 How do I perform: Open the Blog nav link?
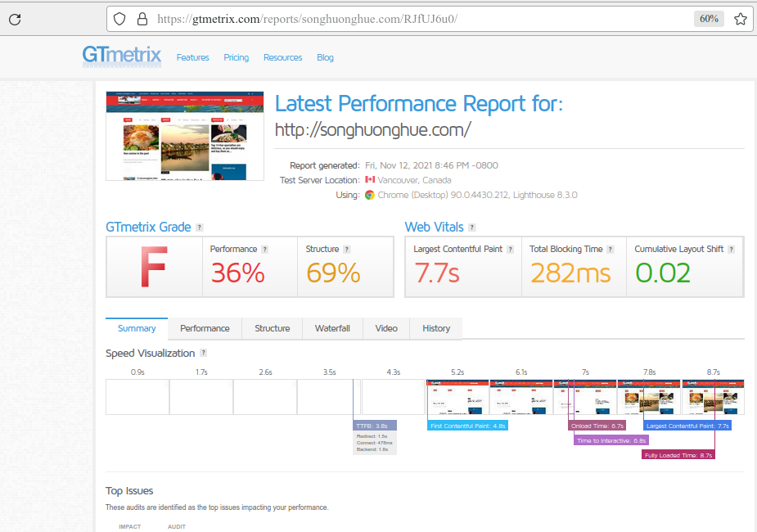tap(325, 57)
